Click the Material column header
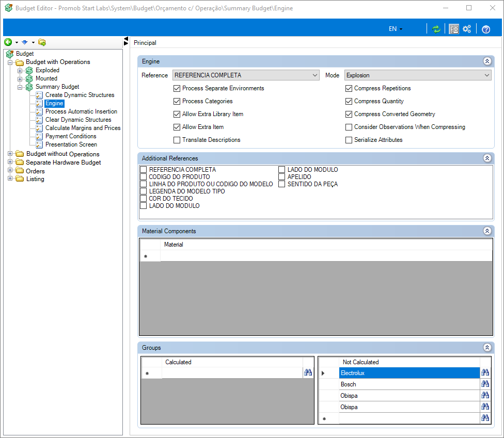The width and height of the screenshot is (504, 438). pyautogui.click(x=326, y=245)
